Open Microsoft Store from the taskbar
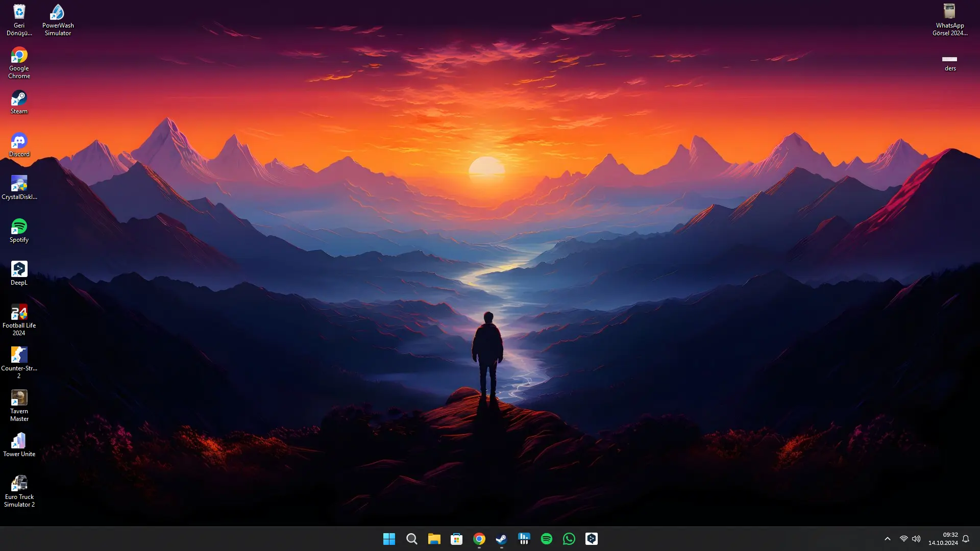 pyautogui.click(x=456, y=539)
